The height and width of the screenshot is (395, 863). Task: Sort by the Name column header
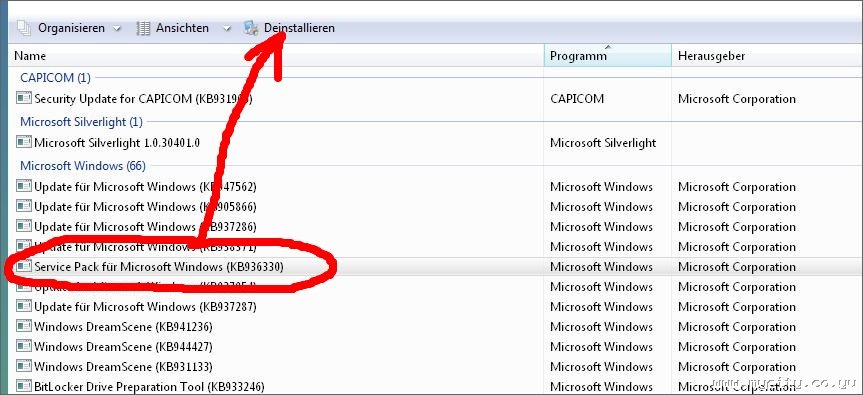276,56
